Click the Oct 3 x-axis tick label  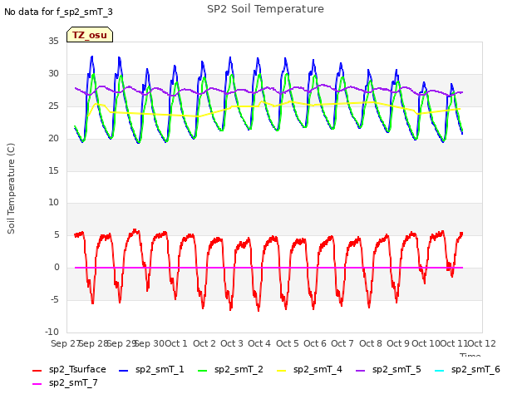232,343
